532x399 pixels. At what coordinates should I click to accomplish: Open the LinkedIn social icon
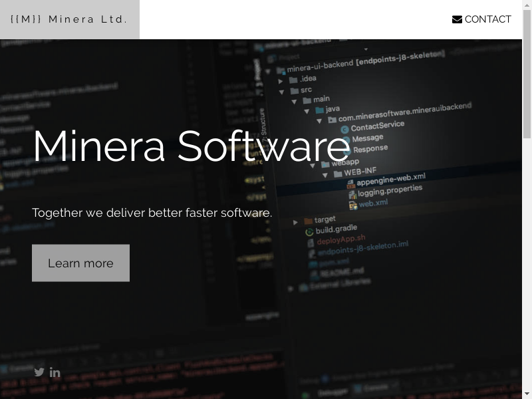(55, 372)
